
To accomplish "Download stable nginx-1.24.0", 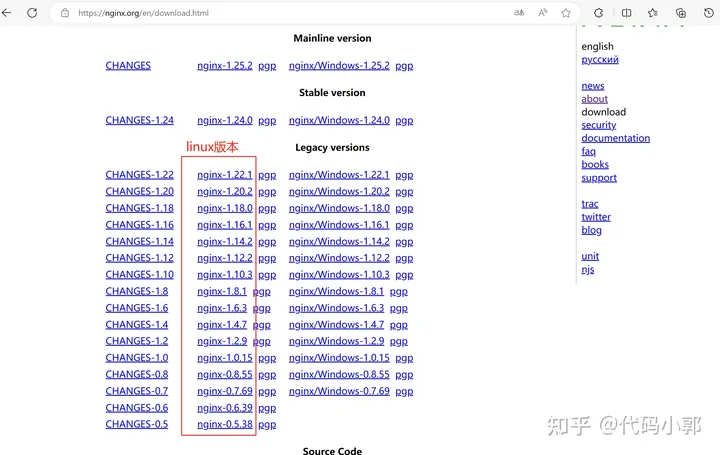I will pos(225,120).
